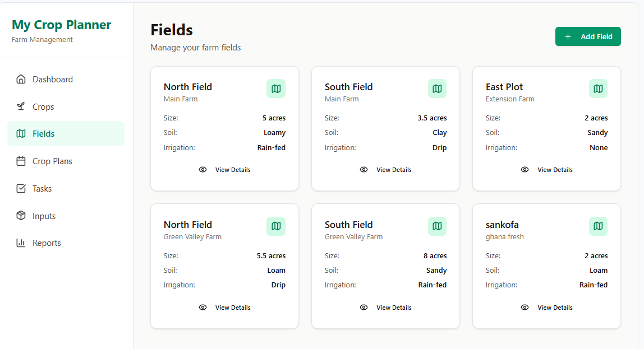
Task: Click the 'Loamy' soil value
Action: click(x=274, y=133)
